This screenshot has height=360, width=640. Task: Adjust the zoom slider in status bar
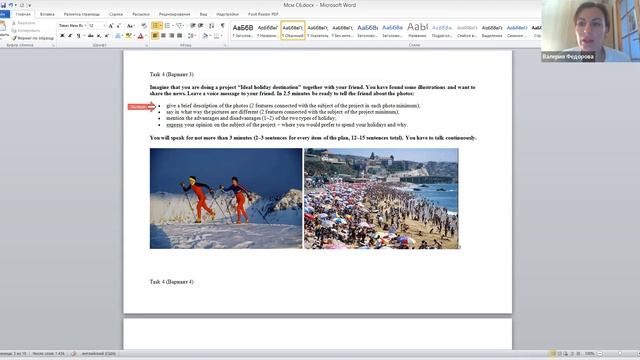tap(620, 353)
